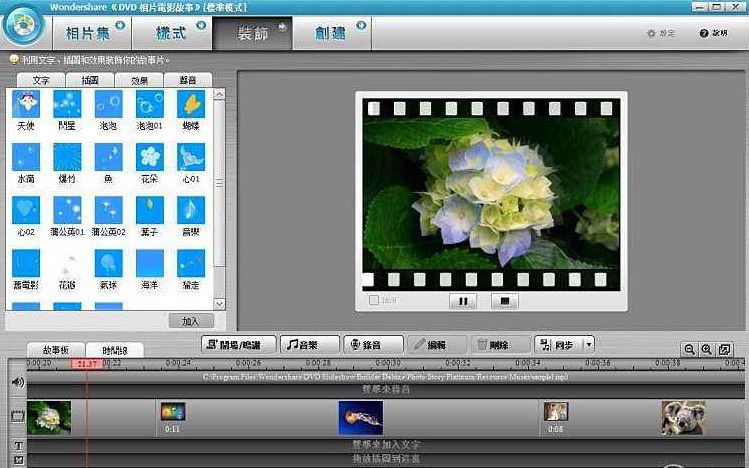749x468 pixels.
Task: Click the speaker audio track icon
Action: pyautogui.click(x=18, y=382)
